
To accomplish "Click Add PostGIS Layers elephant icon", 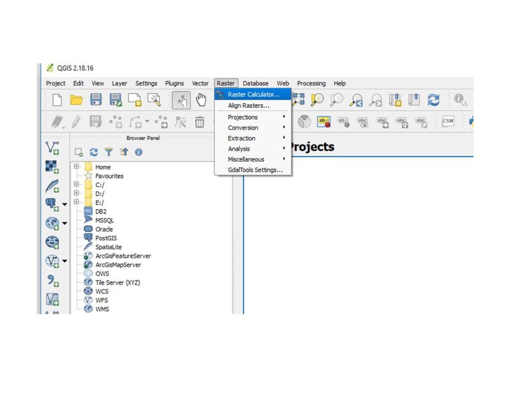I will pos(52,205).
